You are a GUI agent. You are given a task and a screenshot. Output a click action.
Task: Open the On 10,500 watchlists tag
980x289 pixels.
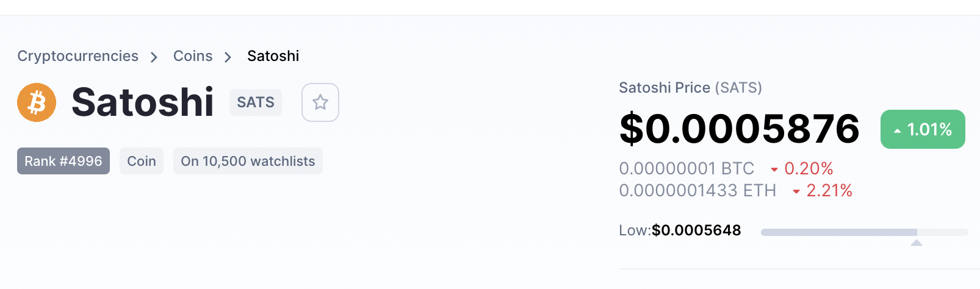click(248, 161)
